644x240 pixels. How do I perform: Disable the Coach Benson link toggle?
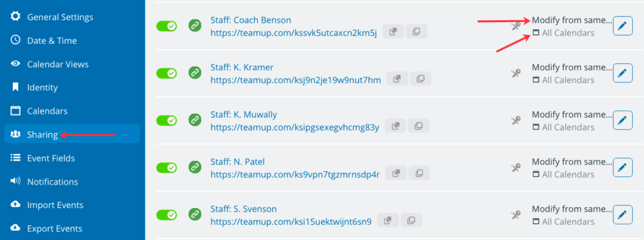pos(166,26)
